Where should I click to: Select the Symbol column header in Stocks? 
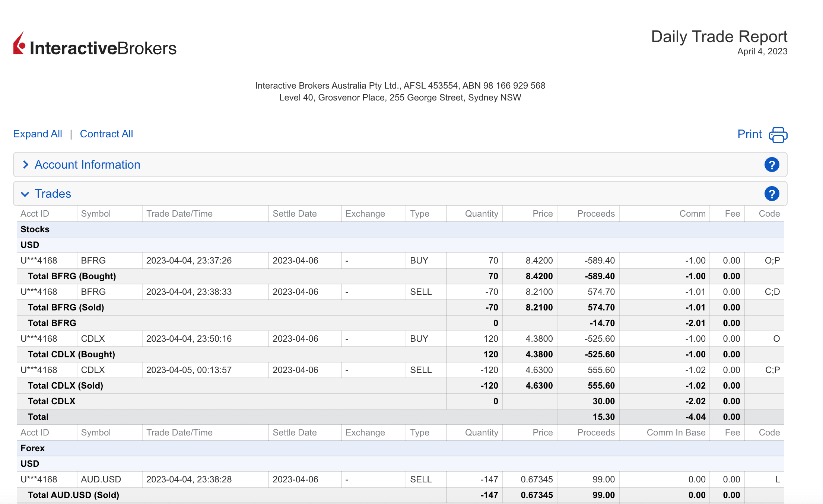click(x=96, y=214)
